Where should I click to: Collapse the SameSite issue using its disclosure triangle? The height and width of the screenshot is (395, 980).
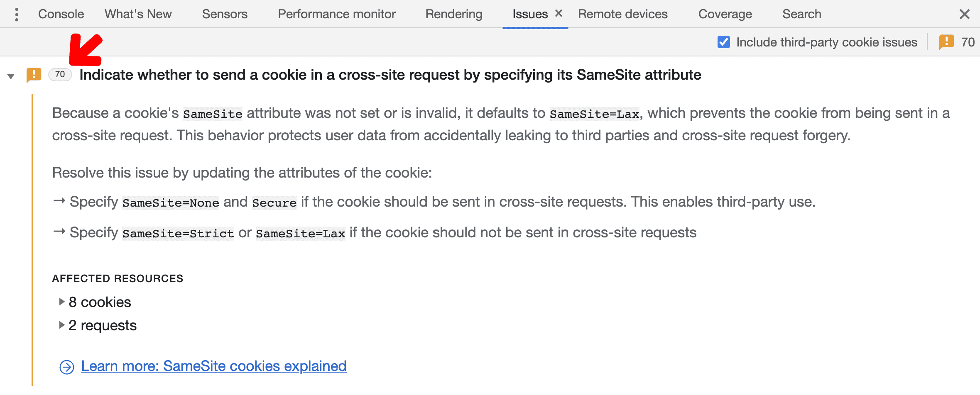tap(11, 76)
